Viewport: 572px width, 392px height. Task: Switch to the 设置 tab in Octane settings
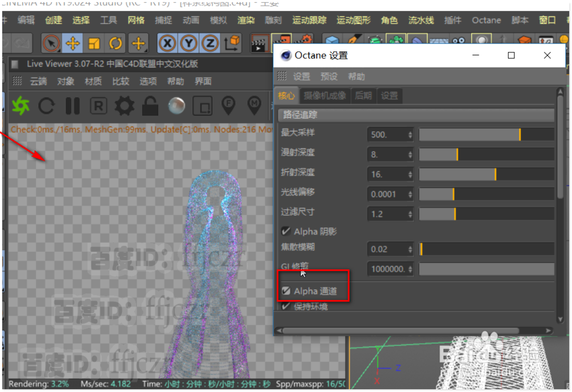[x=389, y=96]
